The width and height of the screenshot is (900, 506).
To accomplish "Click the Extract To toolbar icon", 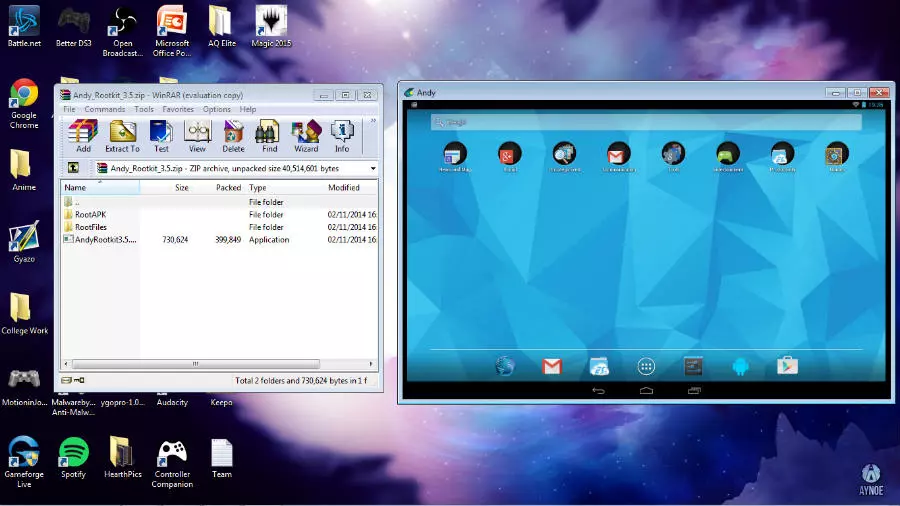I will point(122,135).
